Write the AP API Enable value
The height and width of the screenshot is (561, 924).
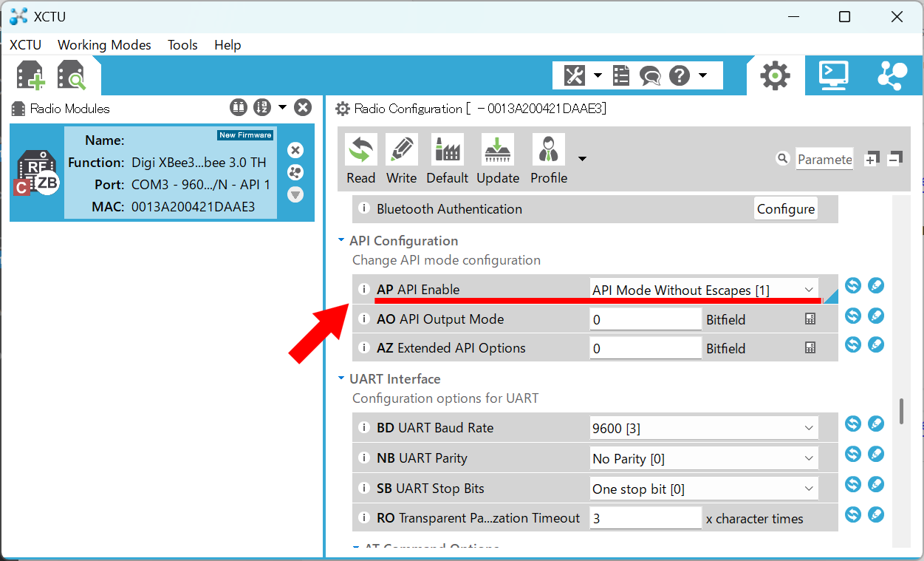tap(876, 285)
